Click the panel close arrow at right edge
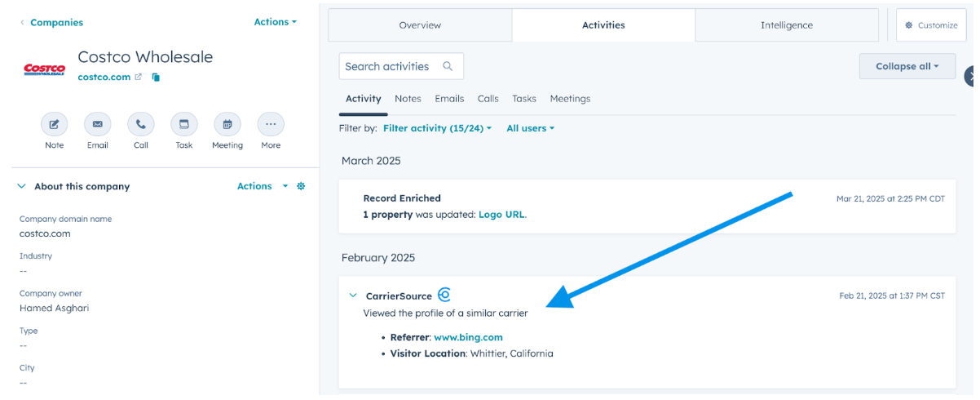980x400 pixels. coord(970,77)
